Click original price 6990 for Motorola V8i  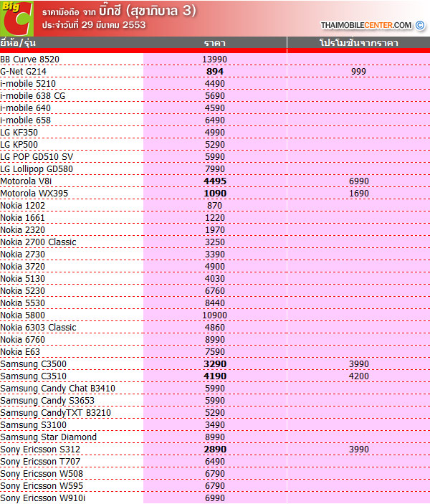358,181
